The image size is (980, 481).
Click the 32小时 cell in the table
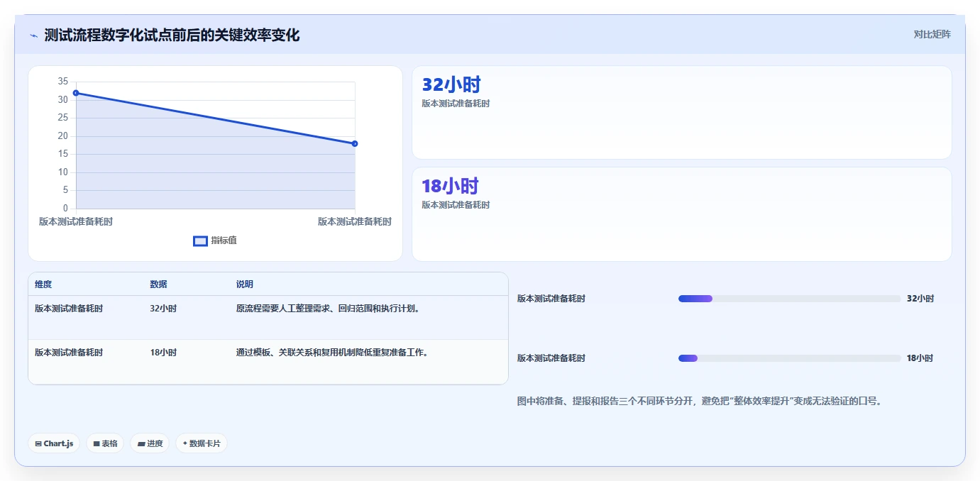tap(163, 309)
